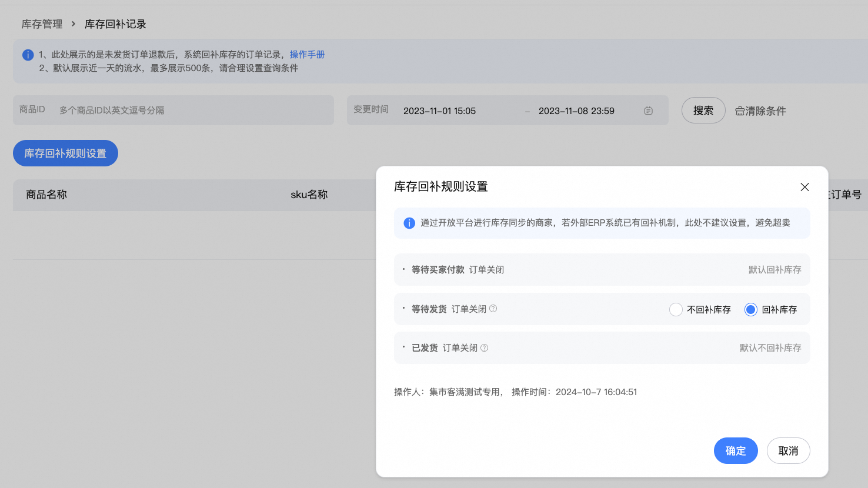Click the info icon in the top page notice
The height and width of the screenshot is (488, 868).
click(28, 55)
